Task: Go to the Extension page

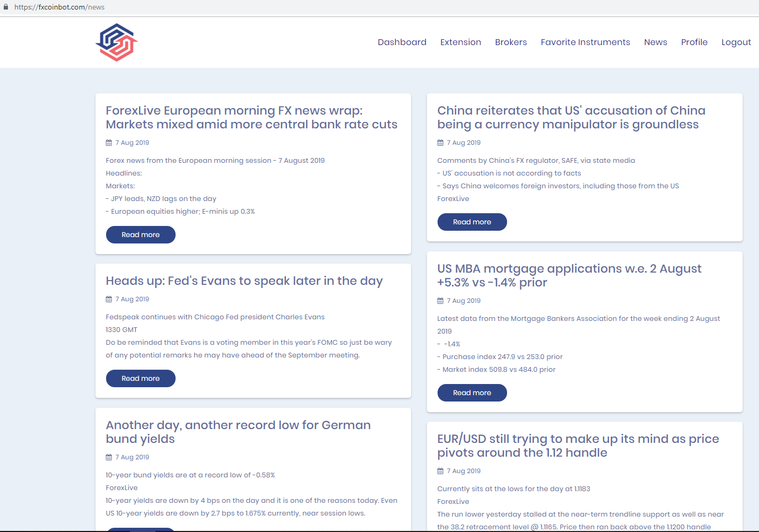Action: coord(460,42)
